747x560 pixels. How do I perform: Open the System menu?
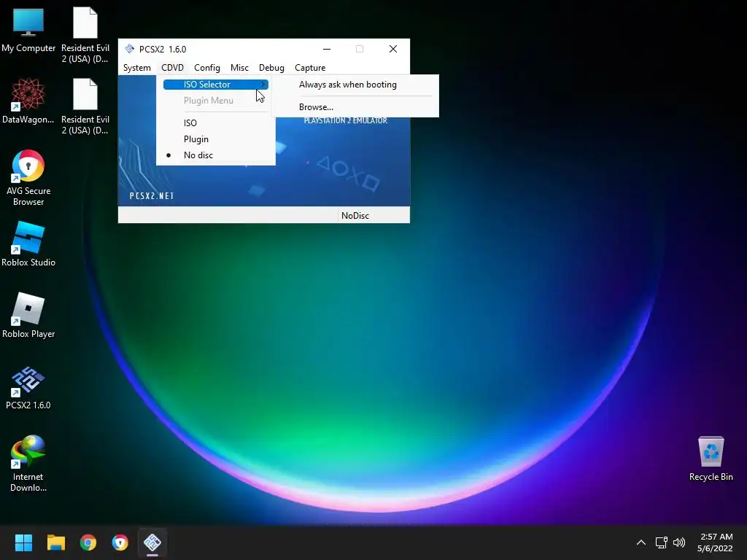[x=136, y=68]
